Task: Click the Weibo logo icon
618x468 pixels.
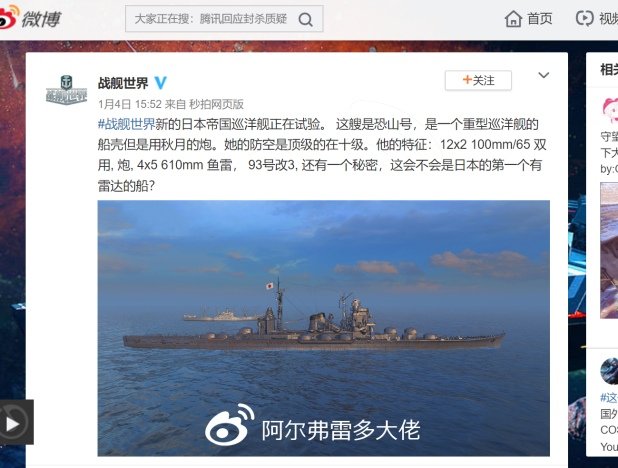Action: point(9,17)
